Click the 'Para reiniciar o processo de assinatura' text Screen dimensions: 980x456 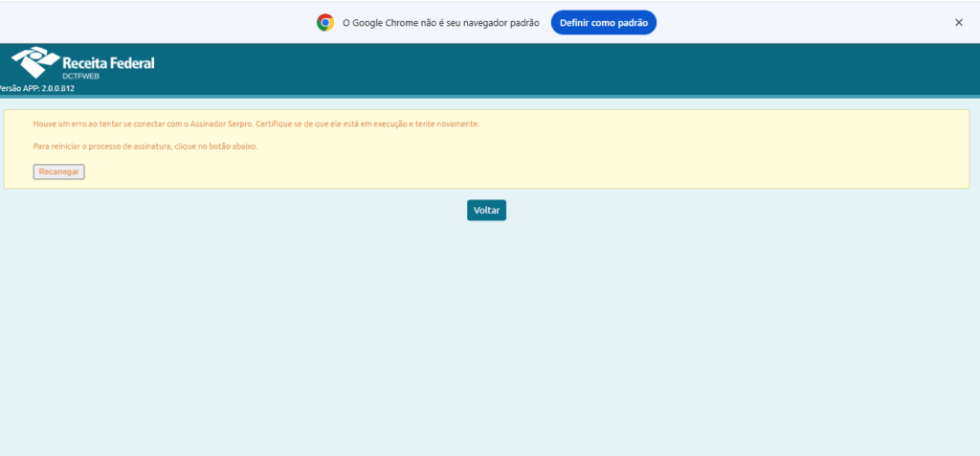tap(145, 147)
